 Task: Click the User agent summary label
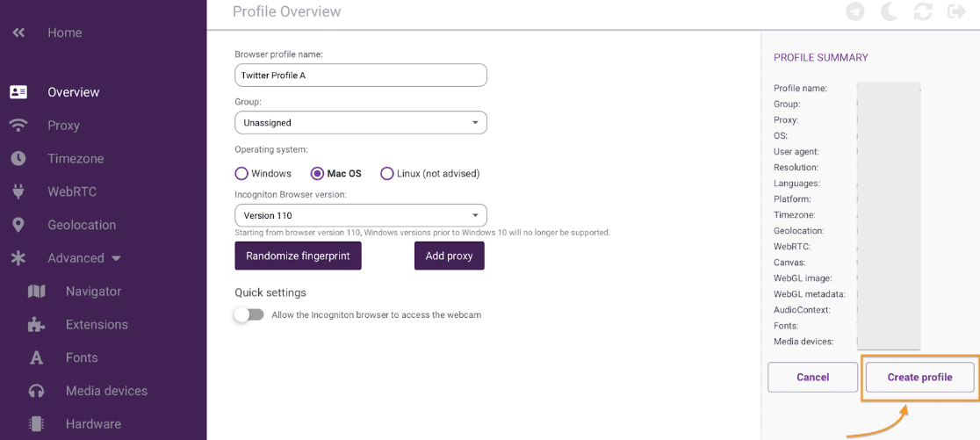pos(796,152)
